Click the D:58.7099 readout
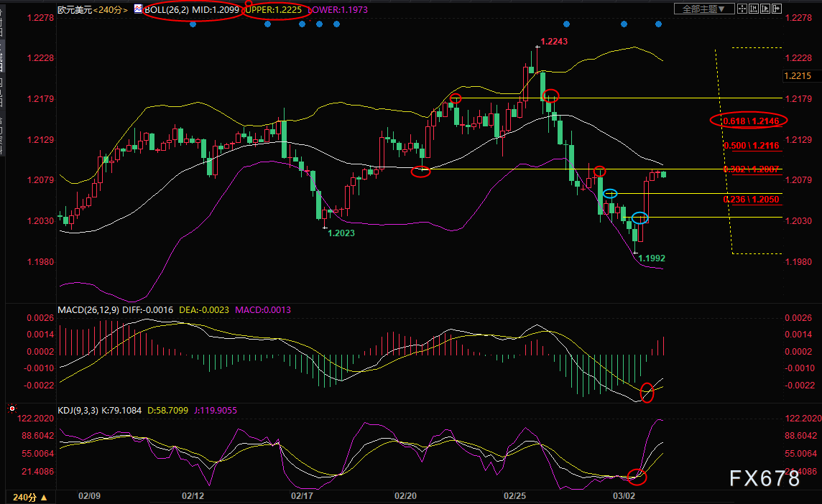822x504 pixels. coord(167,411)
